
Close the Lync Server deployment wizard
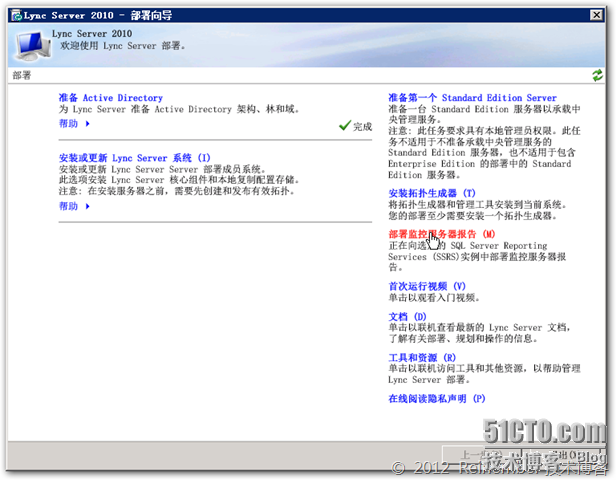point(596,15)
